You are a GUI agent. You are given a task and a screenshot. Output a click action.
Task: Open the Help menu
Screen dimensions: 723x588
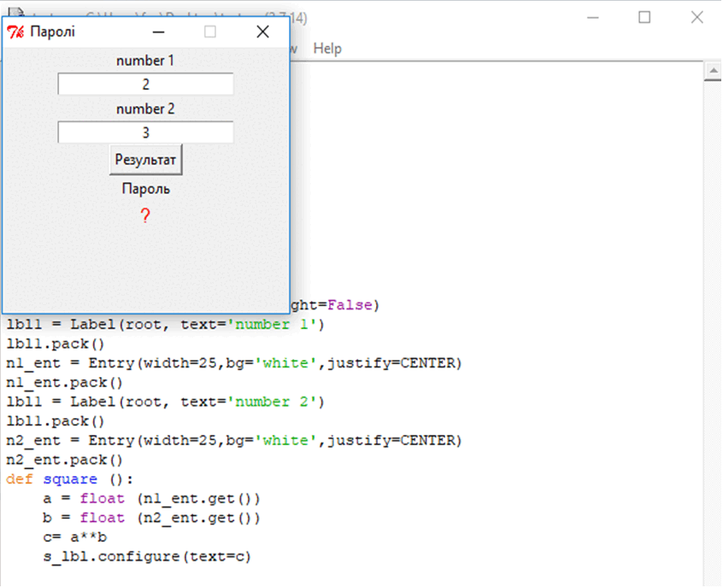327,49
